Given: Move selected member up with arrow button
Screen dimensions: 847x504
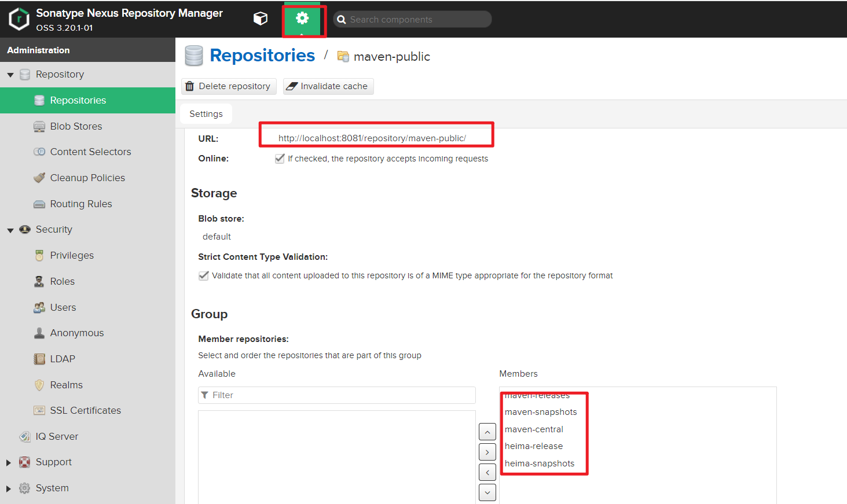Looking at the screenshot, I should tap(487, 432).
